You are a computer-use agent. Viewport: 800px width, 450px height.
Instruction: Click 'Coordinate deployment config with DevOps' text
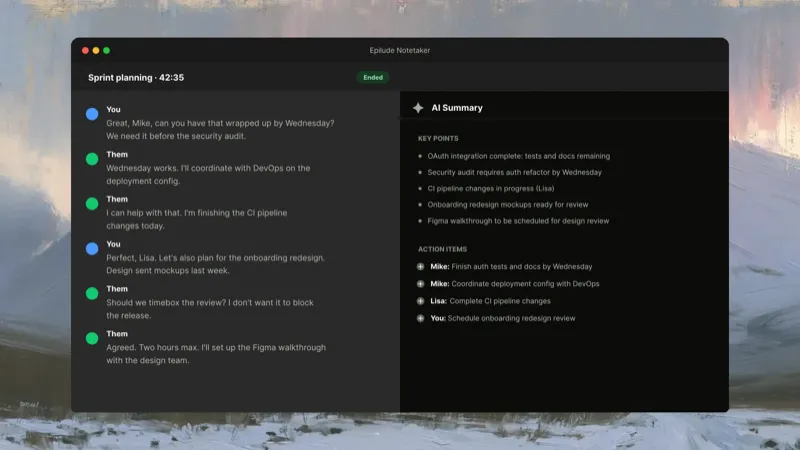coord(525,284)
